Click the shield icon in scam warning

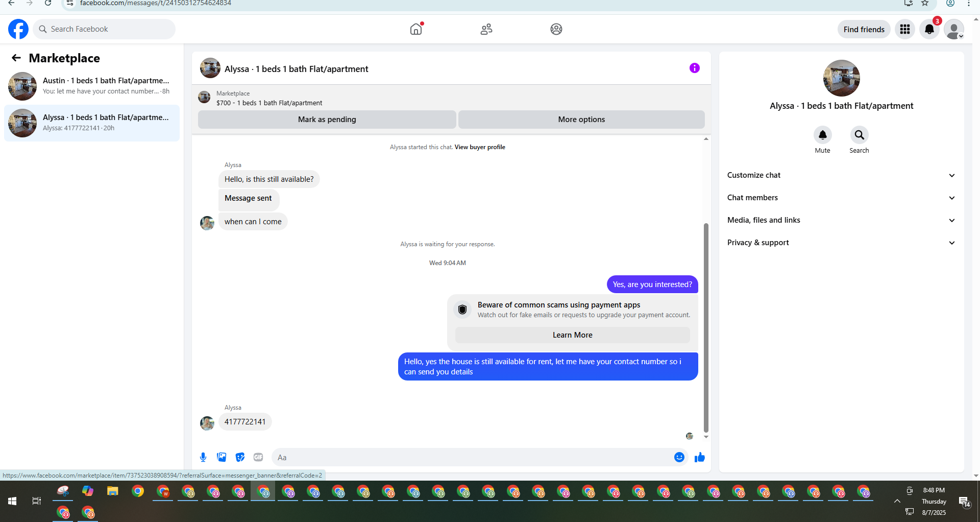point(462,310)
